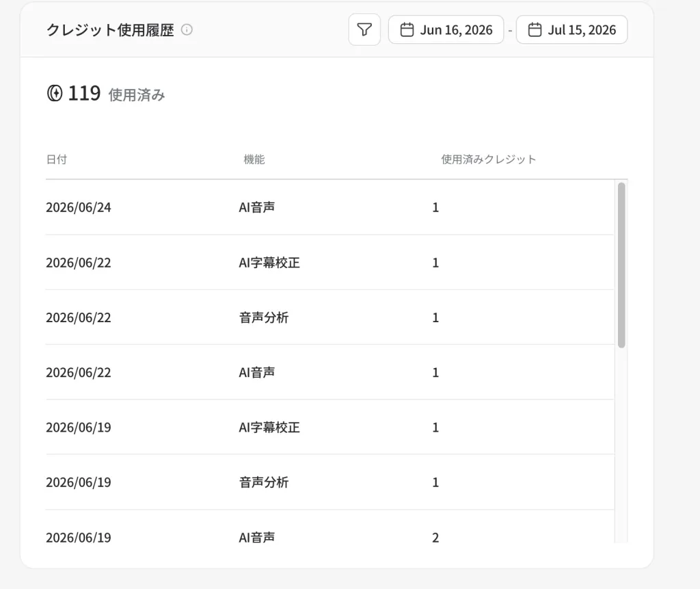This screenshot has width=700, height=589.
Task: Click AI音声 in the 2026/06/22 row
Action: 257,373
